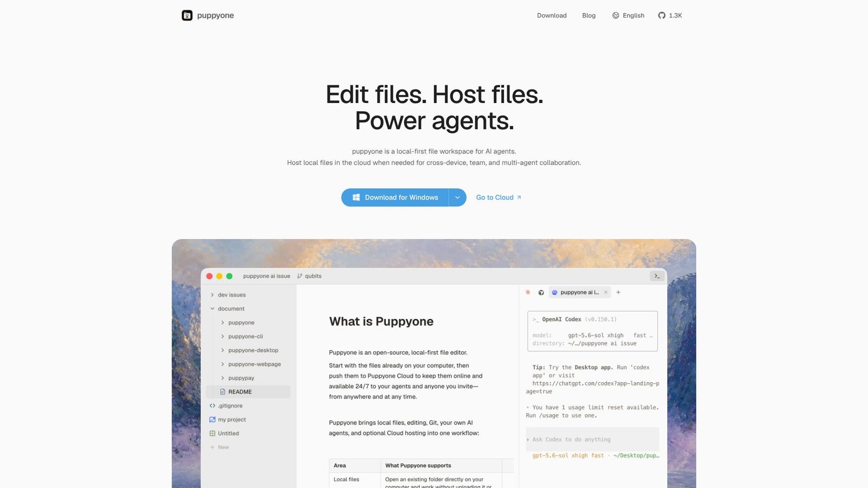Open the download platform dropdown arrow
This screenshot has width=868, height=488.
pyautogui.click(x=457, y=197)
